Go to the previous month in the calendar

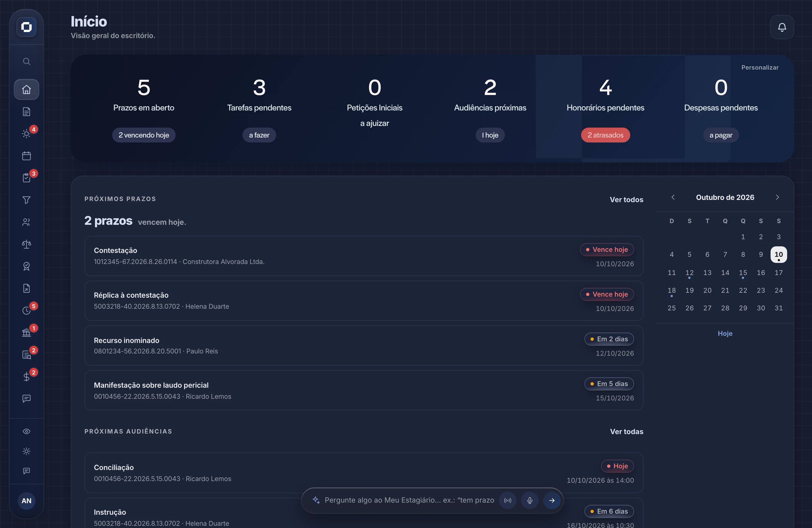point(673,197)
